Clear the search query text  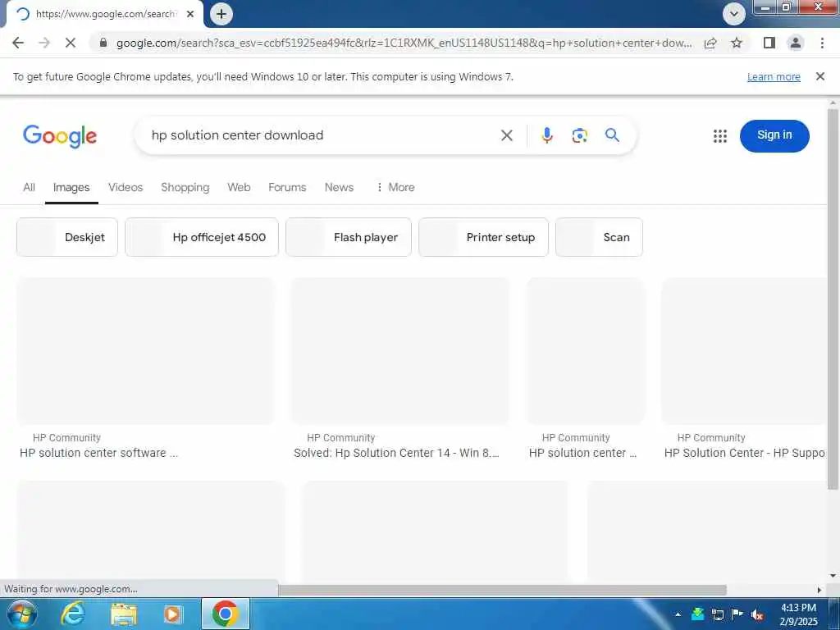click(507, 135)
